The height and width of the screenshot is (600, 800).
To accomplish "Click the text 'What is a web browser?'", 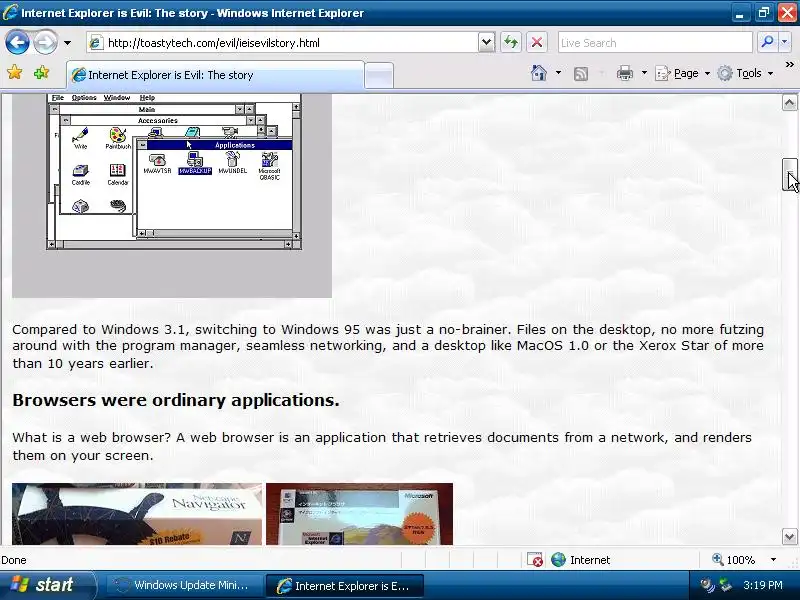I will point(91,437).
